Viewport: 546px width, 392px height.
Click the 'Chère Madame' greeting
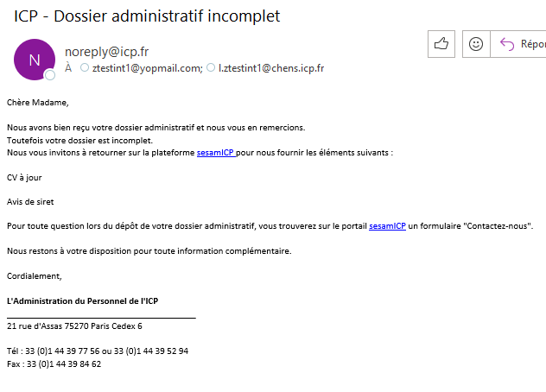37,102
